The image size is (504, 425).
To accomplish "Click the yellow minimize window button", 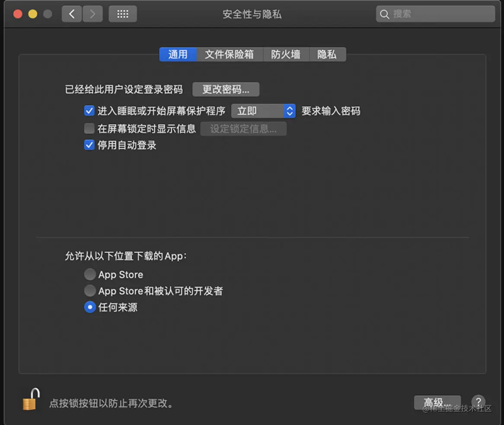I will point(33,14).
